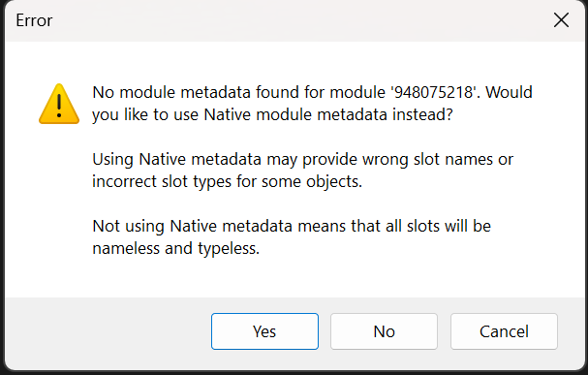The height and width of the screenshot is (375, 588).
Task: Click the 'incorrect slot types for some objects' line
Action: click(x=228, y=181)
